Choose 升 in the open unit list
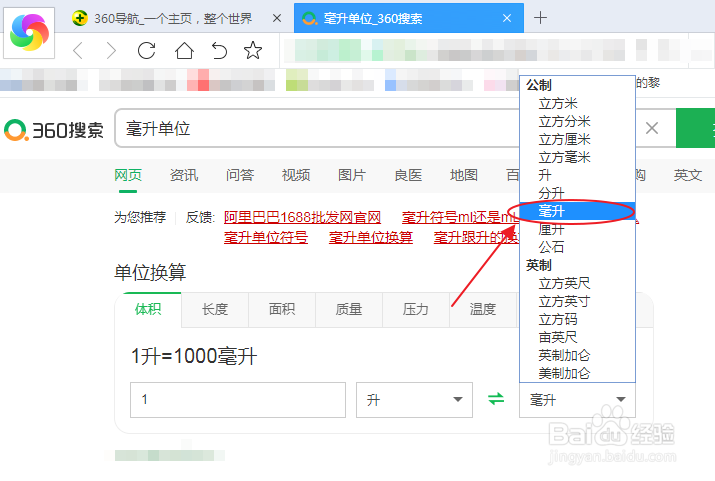Screen dimensions: 715x481 577,175
